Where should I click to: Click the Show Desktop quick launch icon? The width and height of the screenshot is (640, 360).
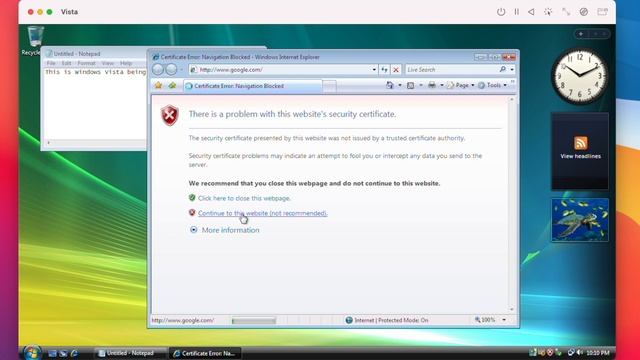pos(52,353)
